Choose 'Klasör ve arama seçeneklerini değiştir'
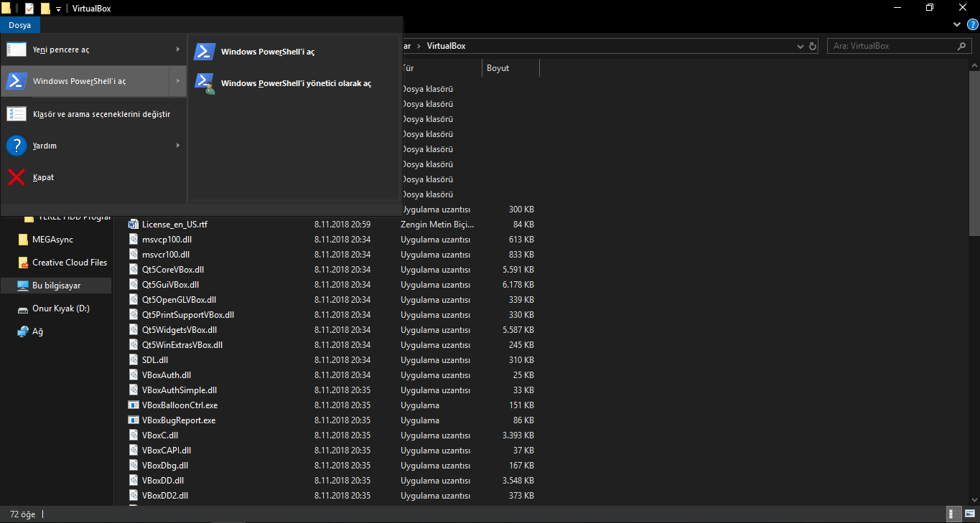The height and width of the screenshot is (523, 980). [x=93, y=113]
